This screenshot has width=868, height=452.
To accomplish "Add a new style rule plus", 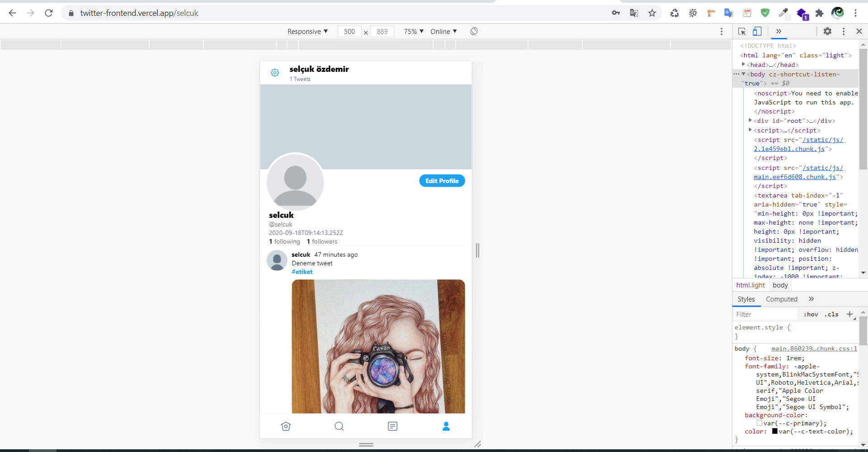I will [x=849, y=314].
